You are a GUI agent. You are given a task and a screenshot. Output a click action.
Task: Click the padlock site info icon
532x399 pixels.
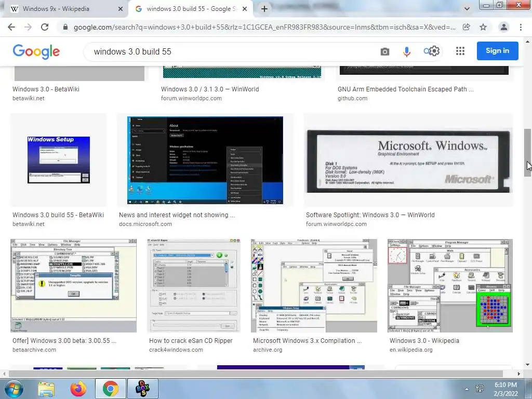click(65, 27)
